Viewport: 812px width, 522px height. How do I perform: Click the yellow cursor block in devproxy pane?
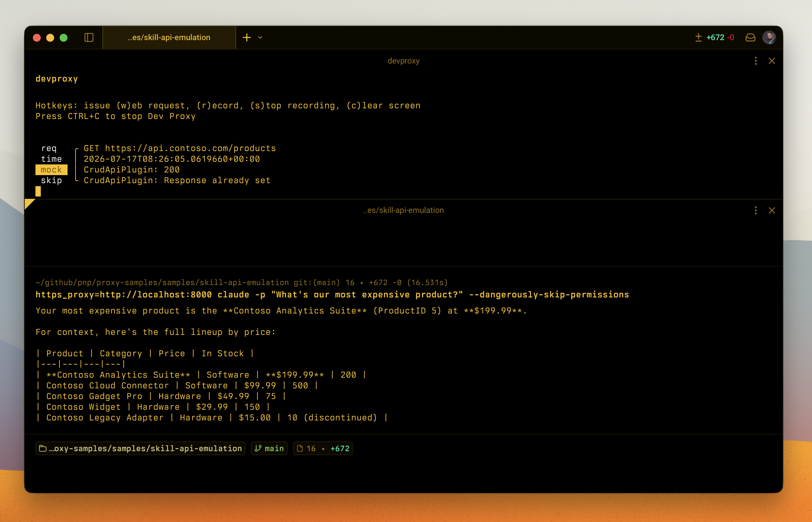pos(38,192)
